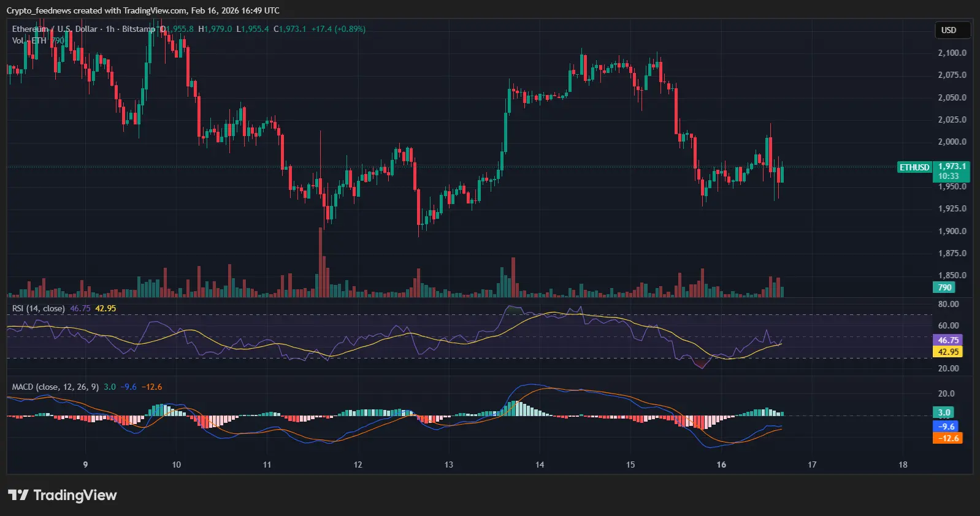Click the date label 11 on time axis
This screenshot has height=516, width=980.
point(267,465)
